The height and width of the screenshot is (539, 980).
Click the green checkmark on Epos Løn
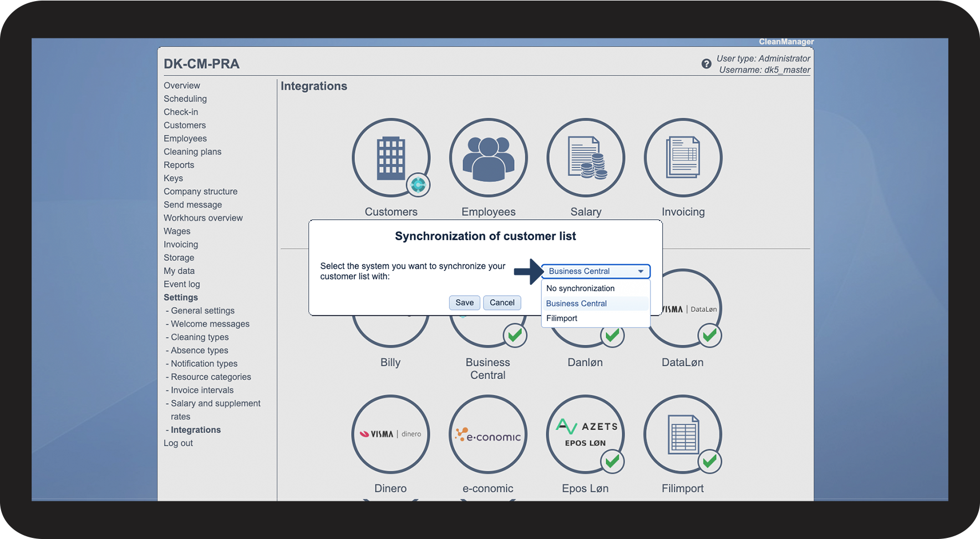(x=612, y=461)
